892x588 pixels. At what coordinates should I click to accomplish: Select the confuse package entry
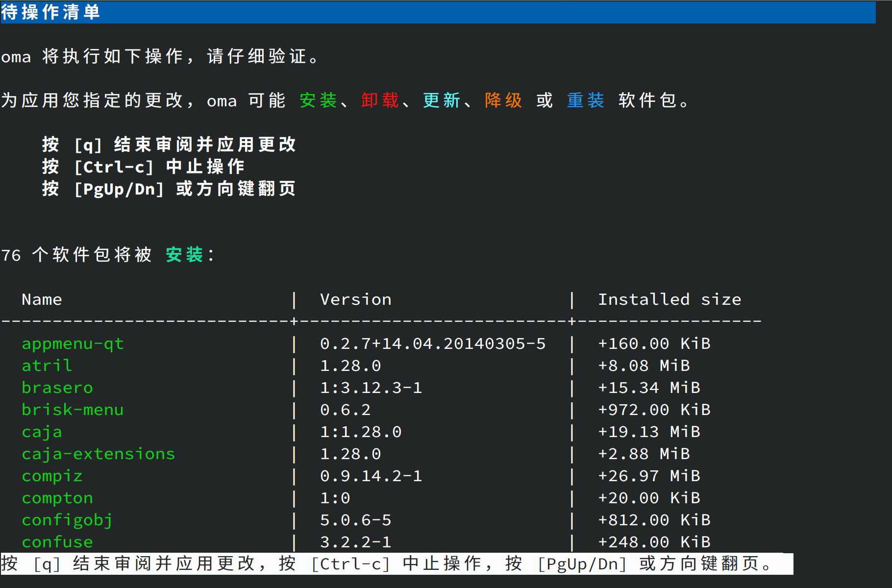57,542
